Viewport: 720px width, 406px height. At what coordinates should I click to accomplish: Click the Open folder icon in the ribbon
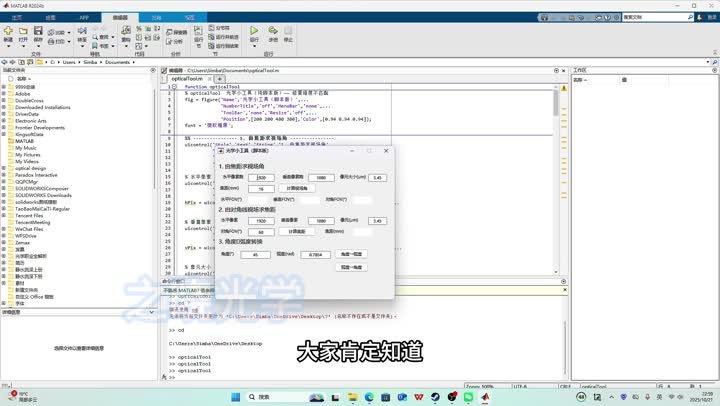[23, 31]
